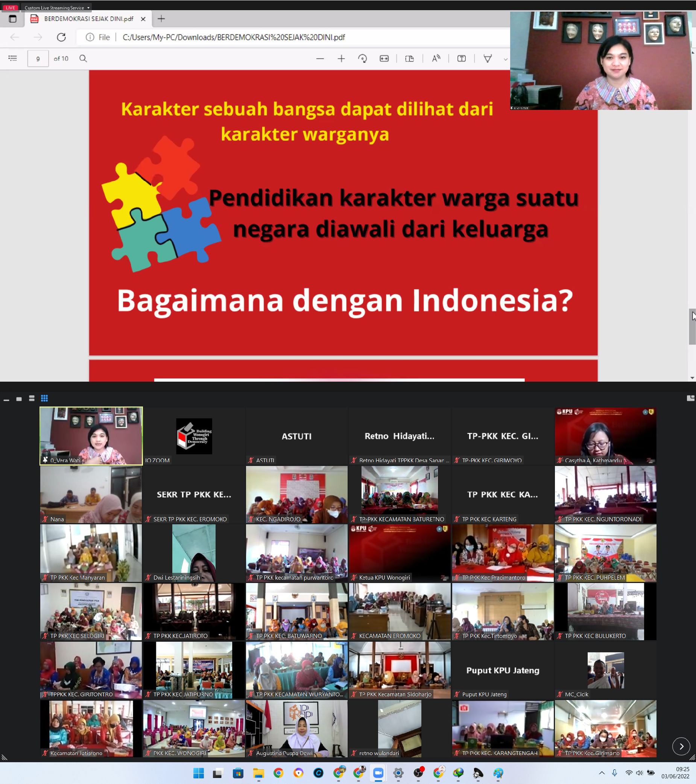
Task: Switch to single speaker video layout
Action: 19,399
